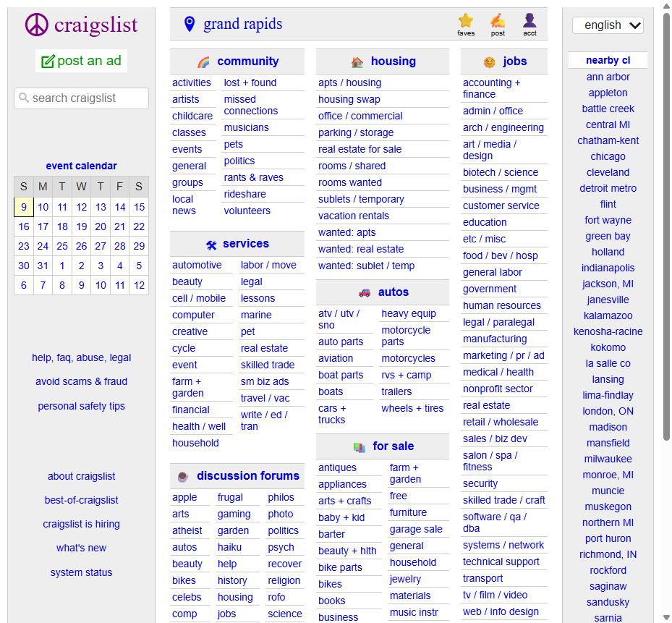
Task: Open the nearby cl heading
Action: click(608, 61)
